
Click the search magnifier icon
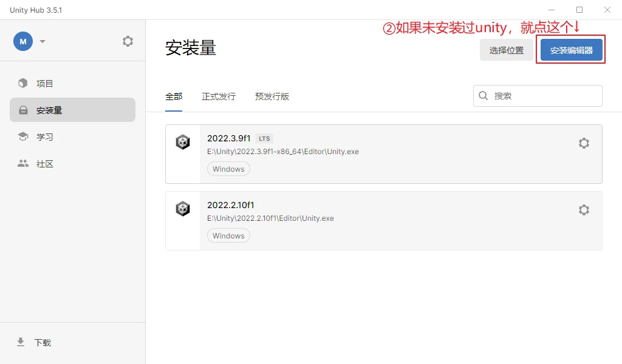(x=483, y=96)
